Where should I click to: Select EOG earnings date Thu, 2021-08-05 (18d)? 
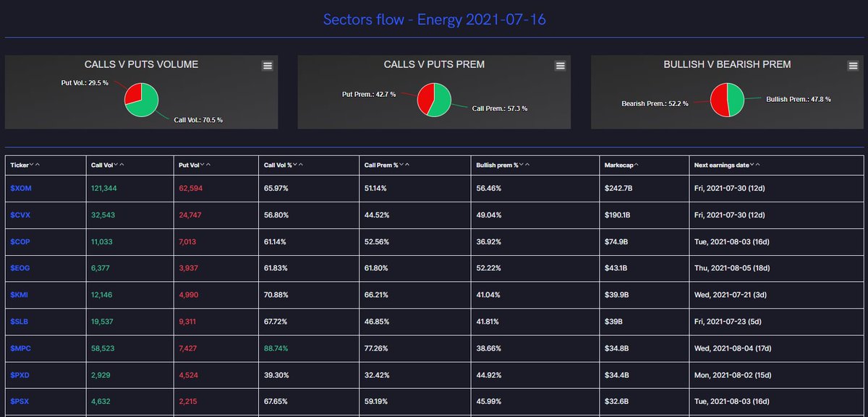click(x=731, y=268)
